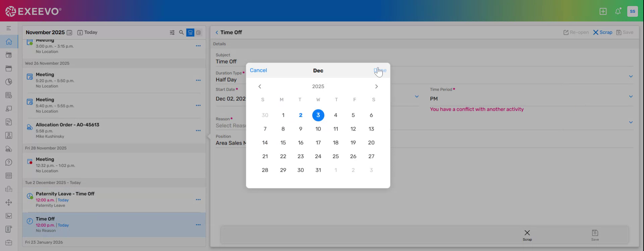The width and height of the screenshot is (644, 251).
Task: Open the move arrows sidebar icon
Action: [x=9, y=202]
